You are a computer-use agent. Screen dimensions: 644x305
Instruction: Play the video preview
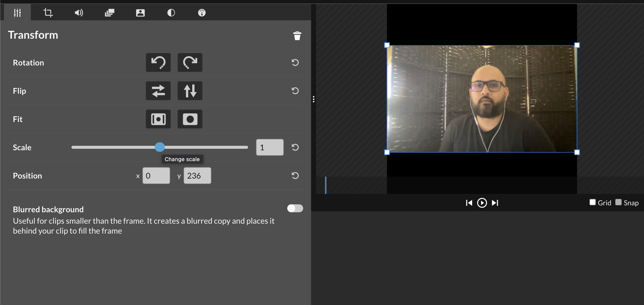482,203
